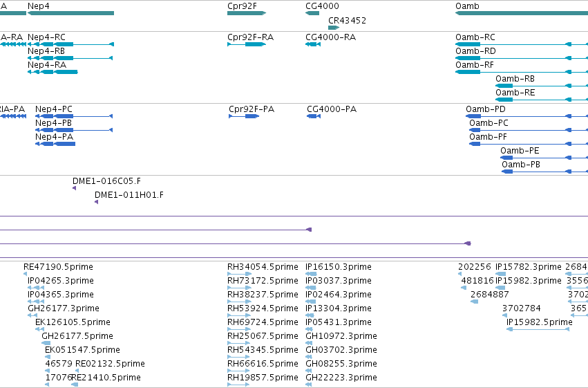Select the RH66616.5prime EST label
This screenshot has width=588, height=388.
[x=263, y=364]
